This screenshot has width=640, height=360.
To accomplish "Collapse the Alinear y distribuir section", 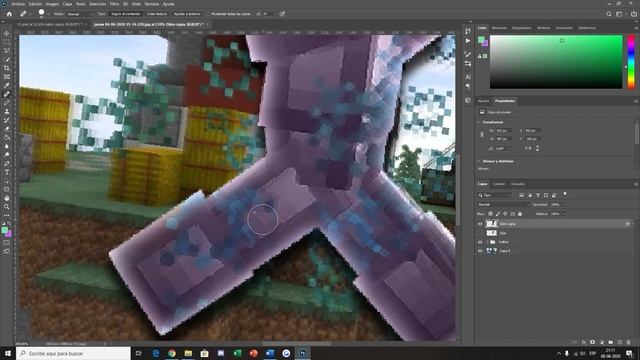I will 479,161.
